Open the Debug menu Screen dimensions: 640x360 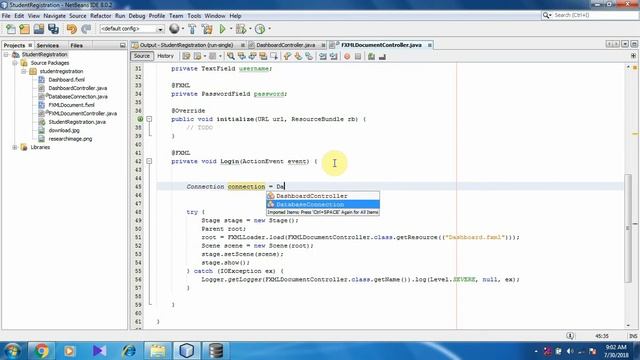137,16
